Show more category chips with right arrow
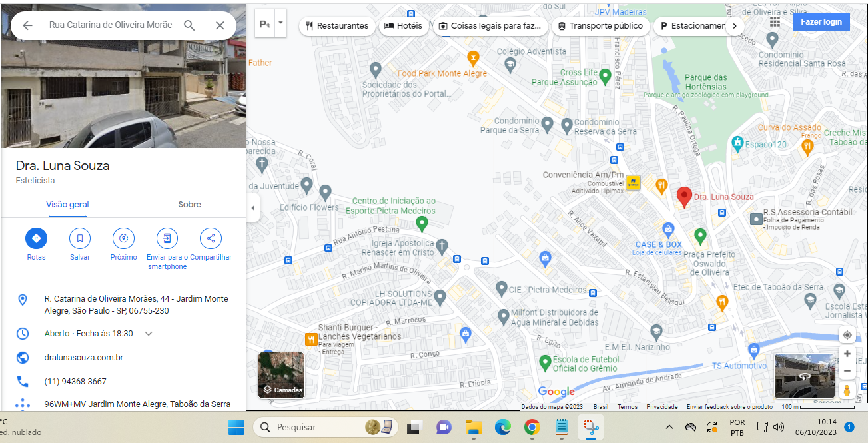 click(x=734, y=26)
